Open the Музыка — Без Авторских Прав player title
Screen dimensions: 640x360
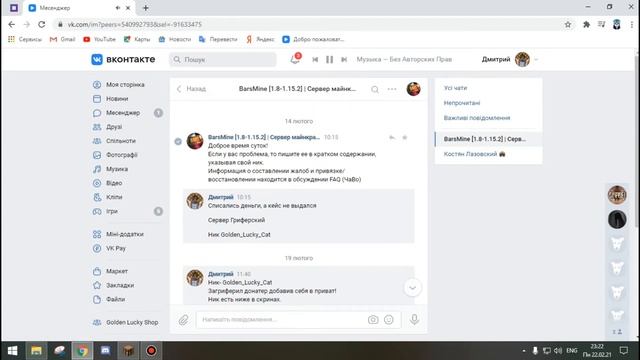[404, 60]
